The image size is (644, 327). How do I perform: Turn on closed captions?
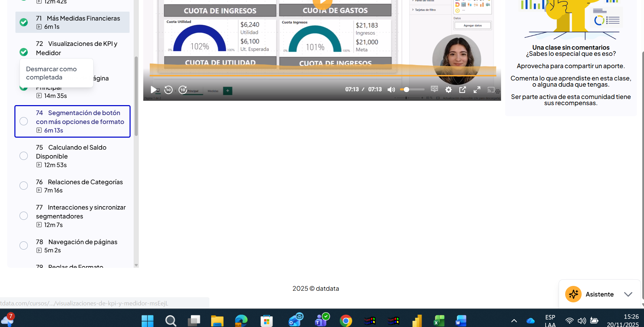point(434,89)
